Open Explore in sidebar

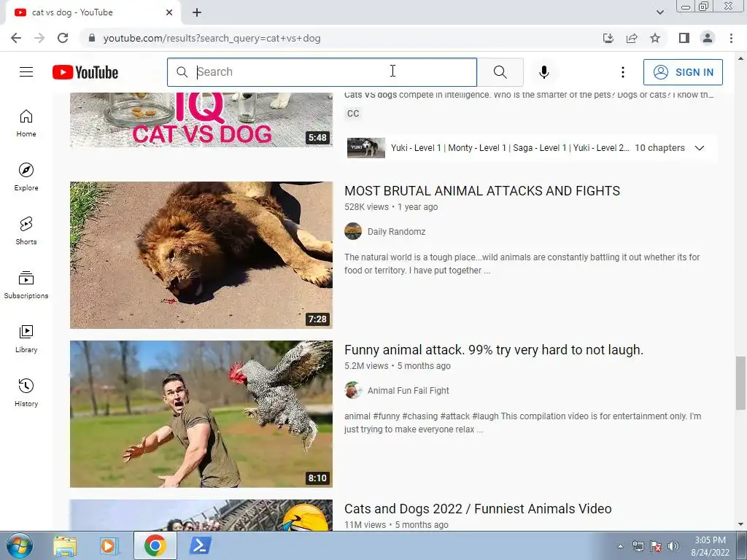click(26, 176)
